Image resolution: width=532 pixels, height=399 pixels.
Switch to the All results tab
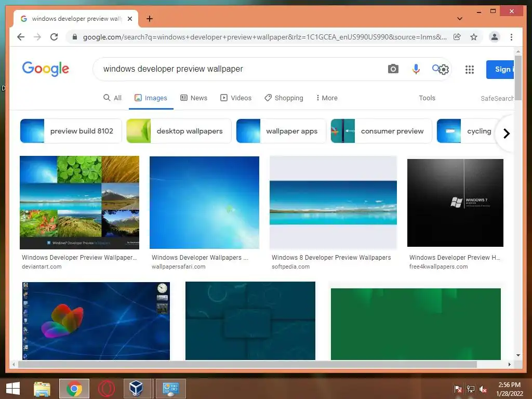click(x=112, y=98)
